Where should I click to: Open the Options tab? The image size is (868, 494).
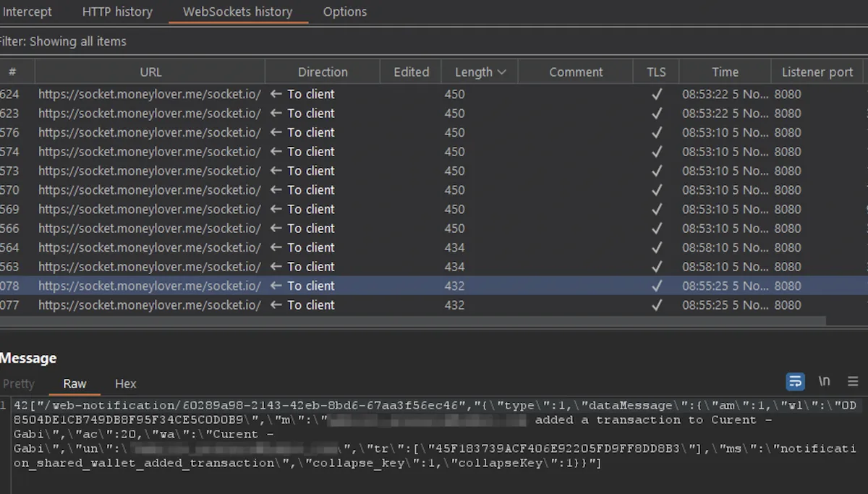345,12
